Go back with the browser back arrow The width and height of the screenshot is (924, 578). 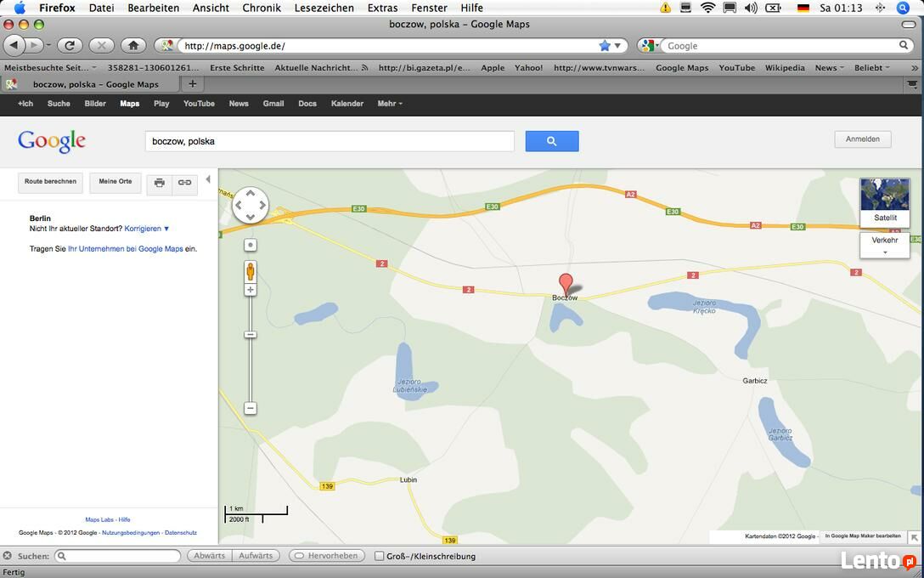pyautogui.click(x=14, y=45)
